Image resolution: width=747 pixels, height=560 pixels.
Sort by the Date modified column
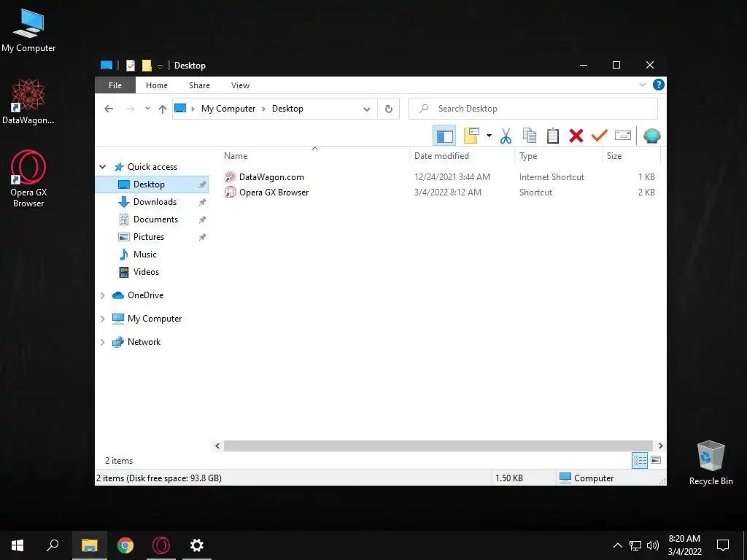point(462,156)
